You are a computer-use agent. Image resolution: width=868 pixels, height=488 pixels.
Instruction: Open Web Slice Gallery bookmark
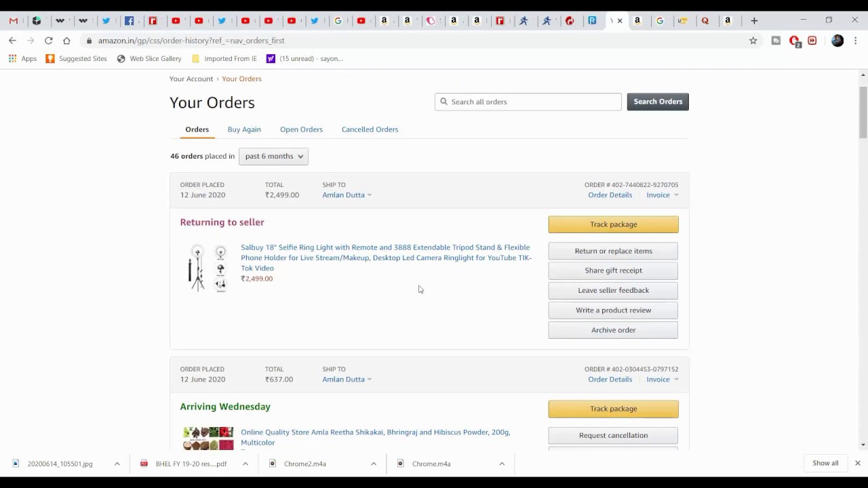tap(149, 59)
